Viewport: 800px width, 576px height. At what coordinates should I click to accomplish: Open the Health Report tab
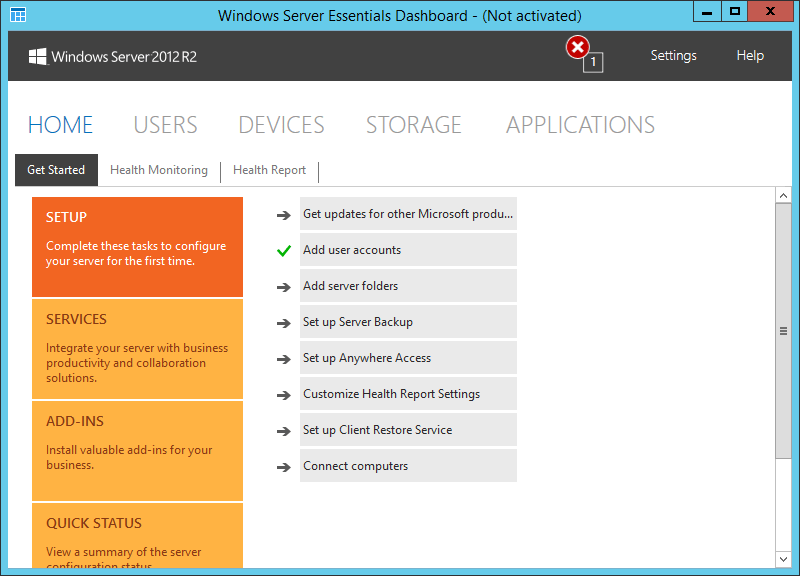269,170
